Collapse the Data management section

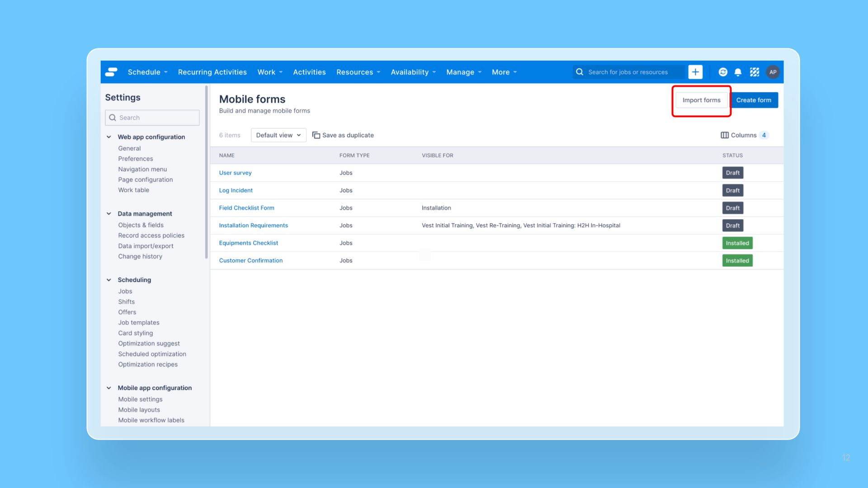click(x=109, y=214)
